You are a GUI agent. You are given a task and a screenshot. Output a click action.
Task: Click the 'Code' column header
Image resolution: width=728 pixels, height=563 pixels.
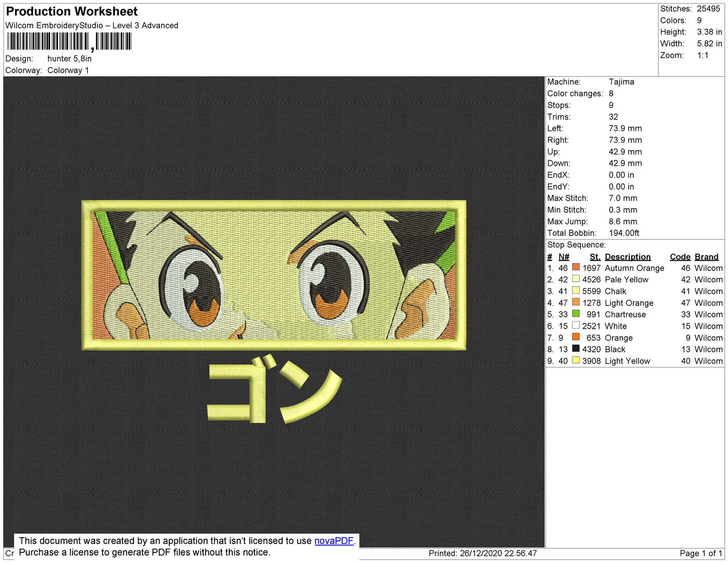coord(680,257)
